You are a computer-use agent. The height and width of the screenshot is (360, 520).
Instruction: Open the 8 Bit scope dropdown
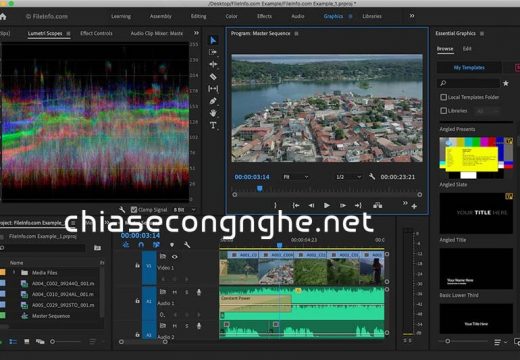tap(184, 210)
